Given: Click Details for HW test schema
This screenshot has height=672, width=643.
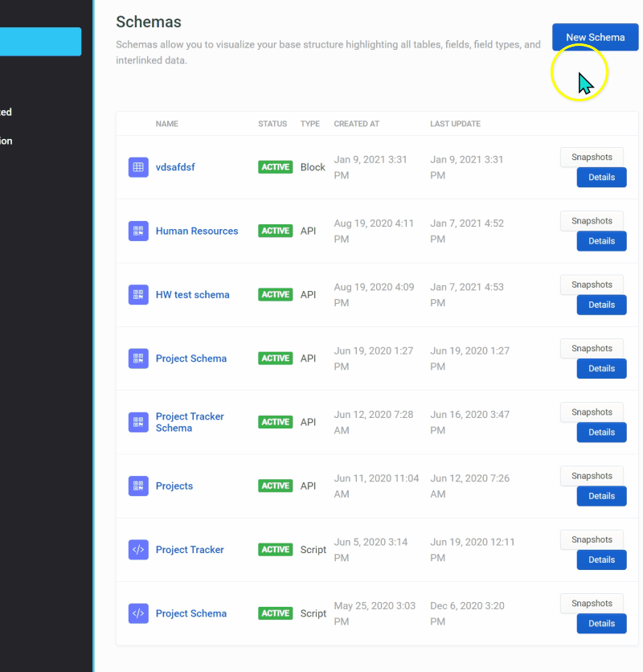Looking at the screenshot, I should [601, 305].
